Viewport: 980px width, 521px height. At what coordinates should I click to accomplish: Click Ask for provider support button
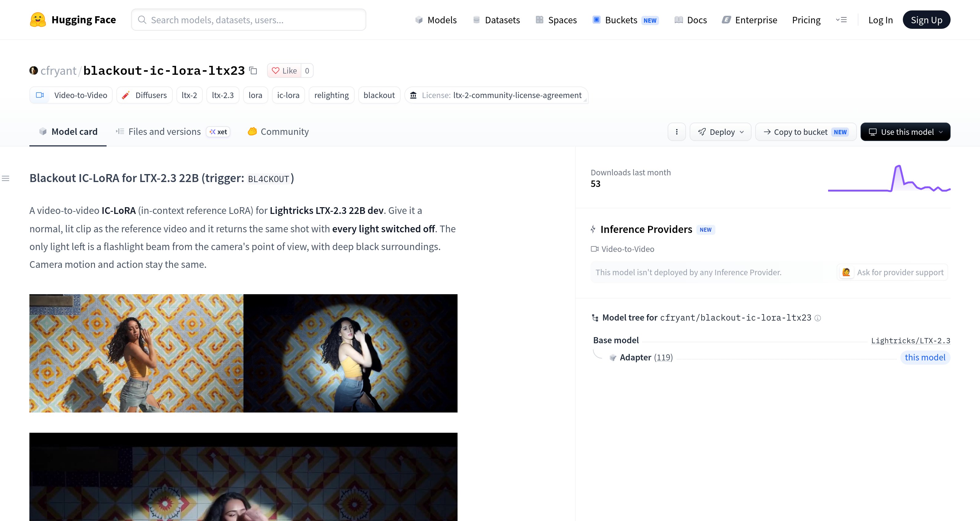[892, 272]
